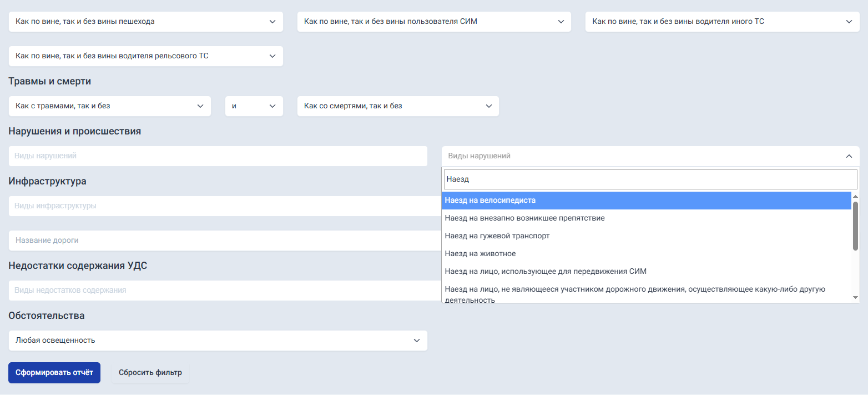
Task: Click the 'Сформировать отчёт' button
Action: tap(54, 373)
